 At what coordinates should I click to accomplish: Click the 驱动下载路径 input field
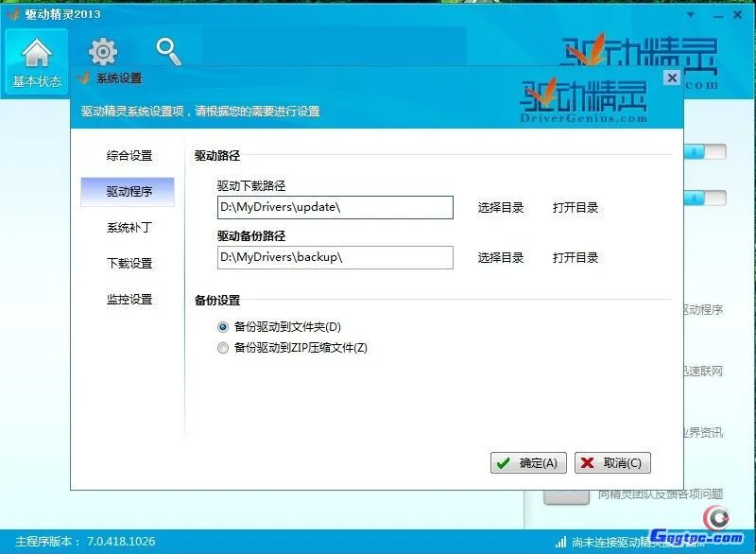tap(335, 207)
